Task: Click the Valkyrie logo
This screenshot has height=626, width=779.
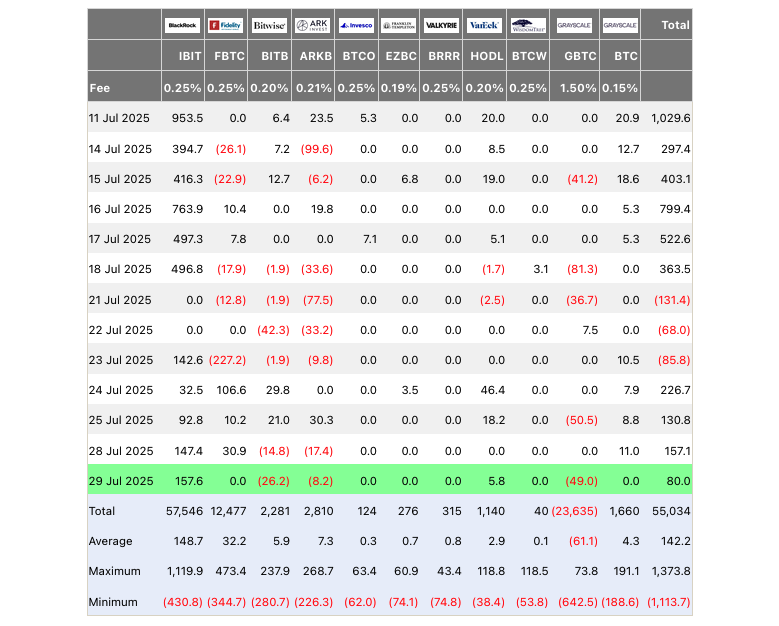Action: pos(441,25)
